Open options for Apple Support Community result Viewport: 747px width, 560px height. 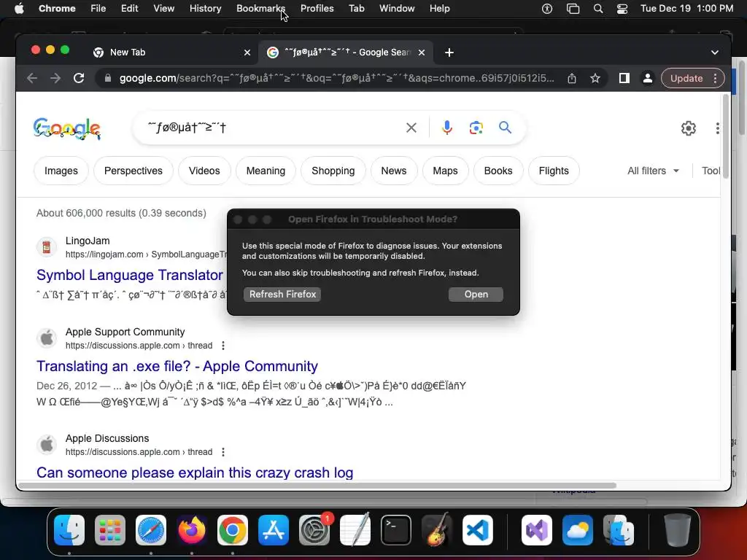(223, 346)
